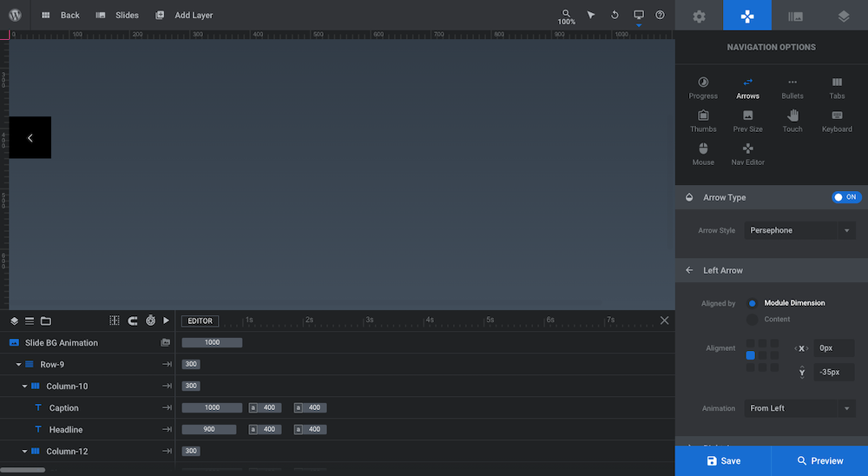Open Touch navigation settings

click(x=792, y=122)
